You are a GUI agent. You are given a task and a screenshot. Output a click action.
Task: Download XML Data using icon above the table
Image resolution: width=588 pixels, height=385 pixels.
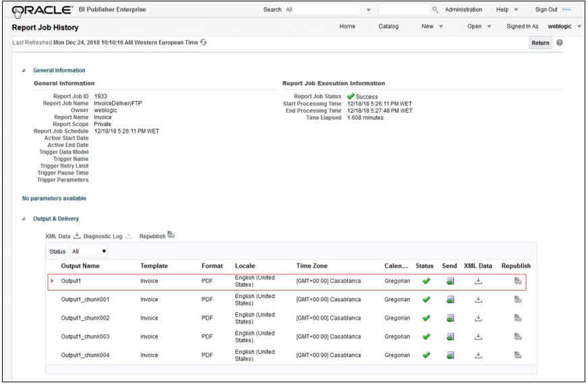pos(77,236)
